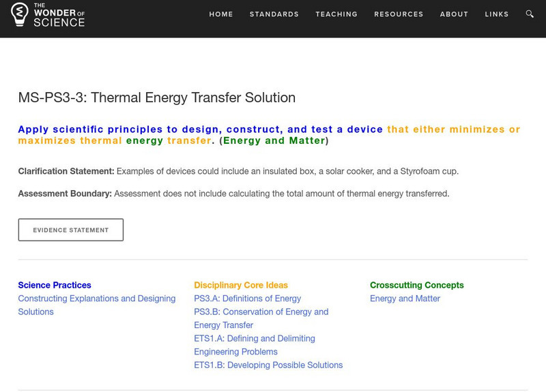Click the MS-PS3-3 Thermal Energy Transfer heading
The width and height of the screenshot is (546, 392).
[x=156, y=97]
